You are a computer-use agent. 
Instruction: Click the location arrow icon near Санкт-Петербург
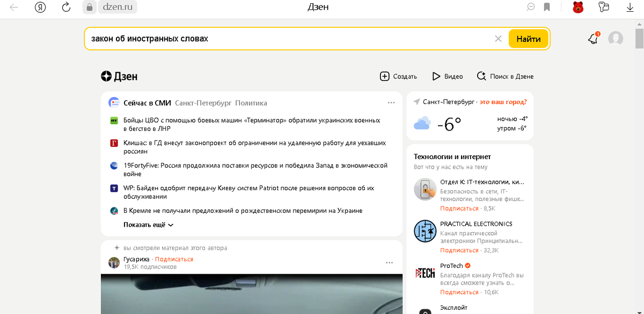coord(417,102)
